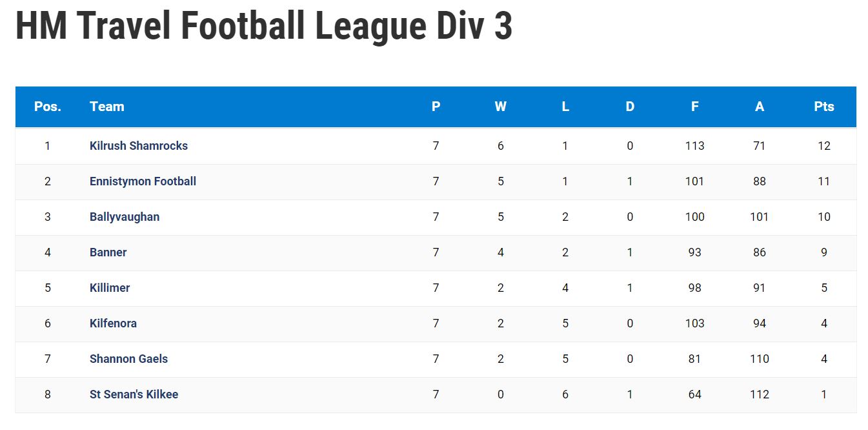Image resolution: width=868 pixels, height=430 pixels.
Task: Click St Senan's Kilkee's 112 against cell
Action: tap(760, 394)
